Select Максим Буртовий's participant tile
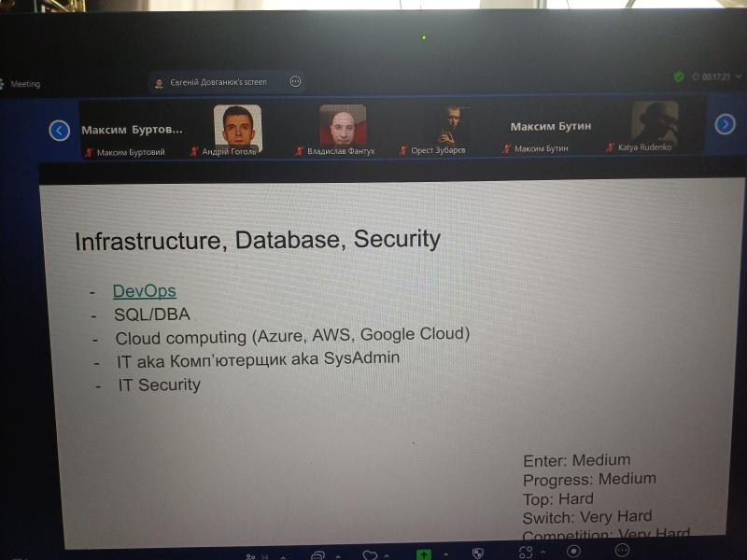747x560 pixels. click(x=132, y=130)
